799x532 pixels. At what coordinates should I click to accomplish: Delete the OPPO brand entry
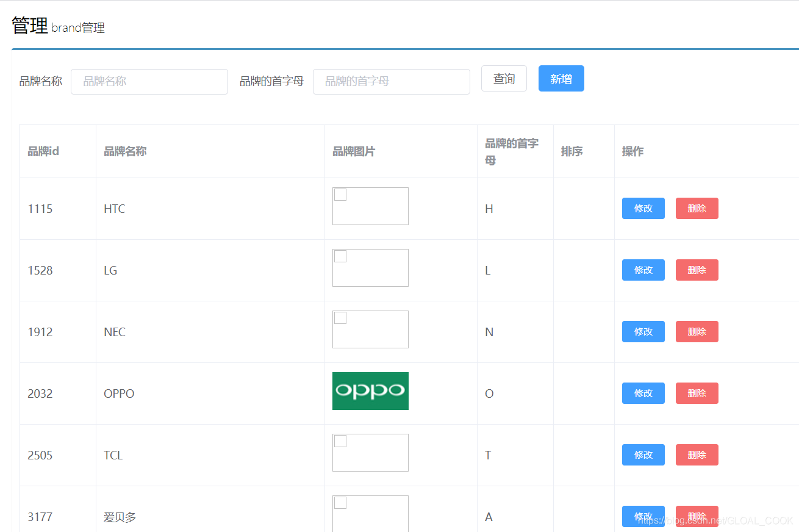click(697, 394)
